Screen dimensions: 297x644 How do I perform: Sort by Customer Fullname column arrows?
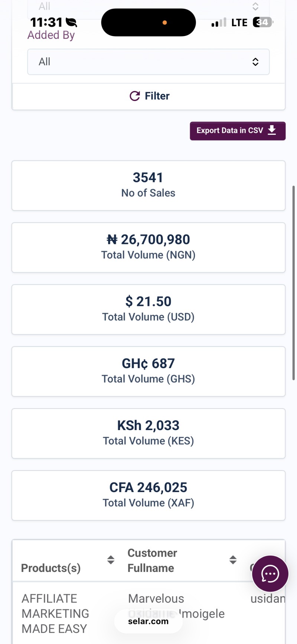tap(233, 560)
